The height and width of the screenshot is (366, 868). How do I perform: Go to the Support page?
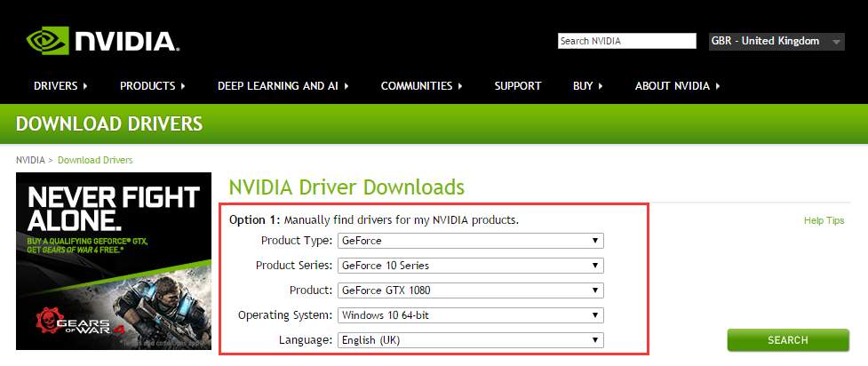[517, 86]
